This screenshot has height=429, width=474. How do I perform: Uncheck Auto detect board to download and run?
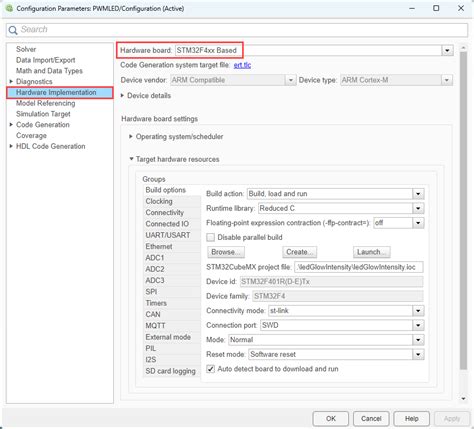click(210, 369)
